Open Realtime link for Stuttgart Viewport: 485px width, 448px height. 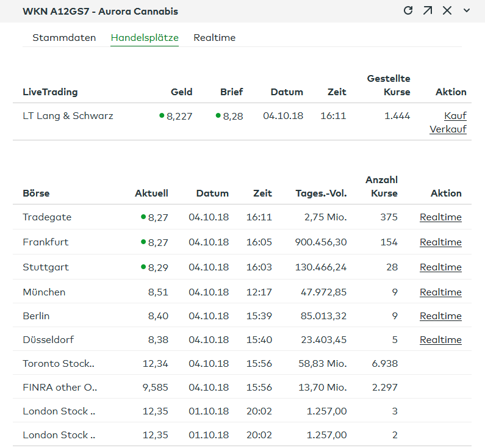pos(440,267)
